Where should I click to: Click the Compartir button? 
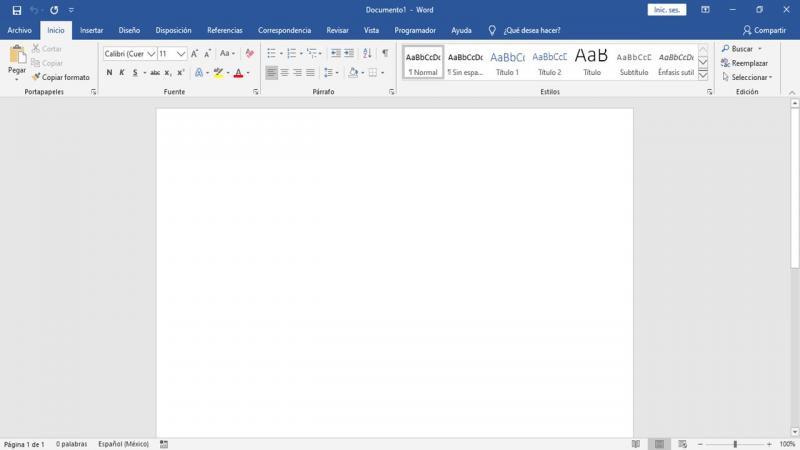[764, 30]
